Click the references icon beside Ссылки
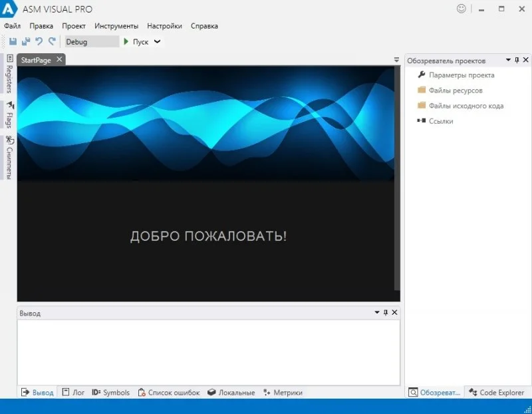Screen dimensions: 532x414 pyautogui.click(x=422, y=120)
